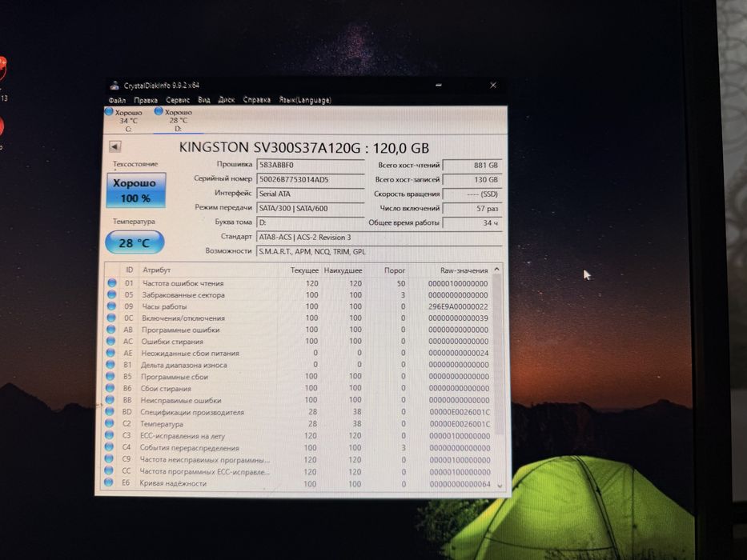747x560 pixels.
Task: Click the S.M.A.R.T. features field
Action: point(380,251)
